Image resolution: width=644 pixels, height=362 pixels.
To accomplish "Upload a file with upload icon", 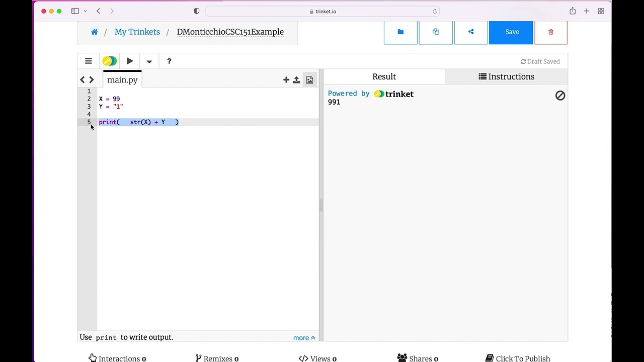I will point(296,80).
